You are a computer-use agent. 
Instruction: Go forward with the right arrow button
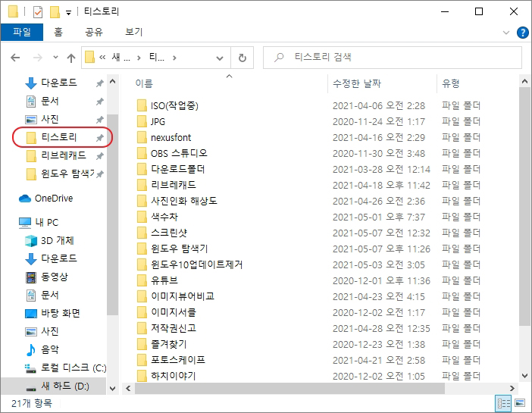[x=38, y=58]
